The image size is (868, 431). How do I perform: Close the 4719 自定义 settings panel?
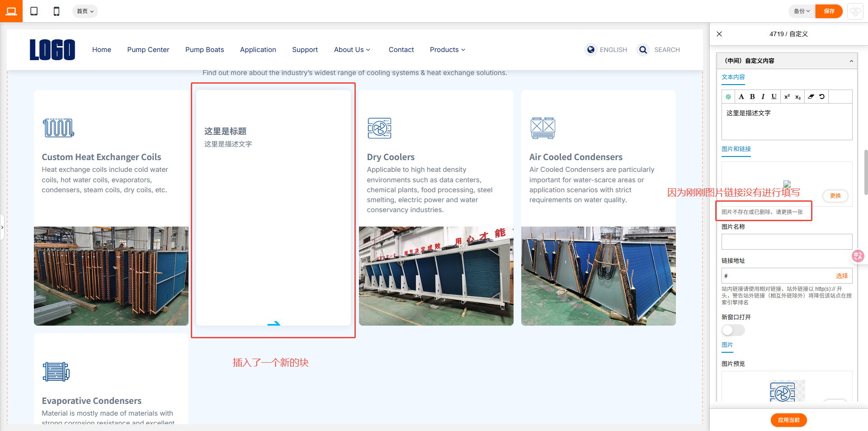coord(719,34)
